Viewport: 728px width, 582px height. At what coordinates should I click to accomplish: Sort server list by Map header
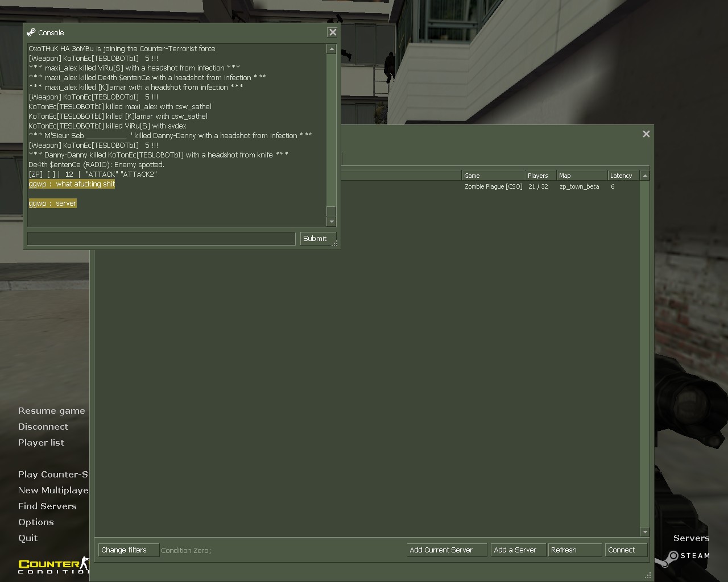click(x=581, y=176)
